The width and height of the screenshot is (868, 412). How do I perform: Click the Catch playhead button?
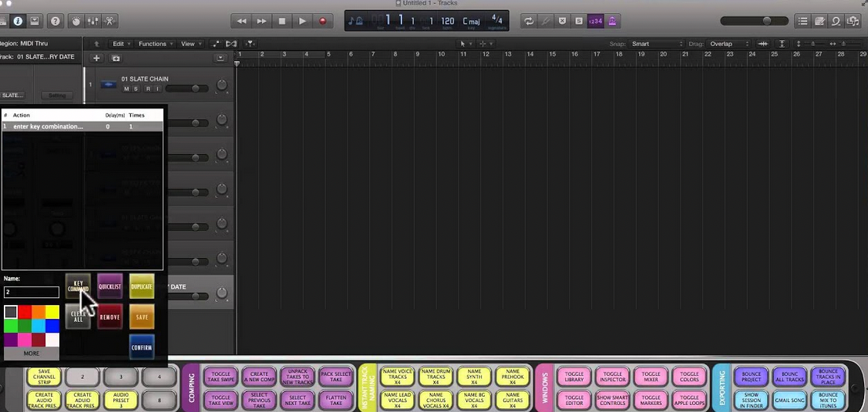[x=251, y=44]
